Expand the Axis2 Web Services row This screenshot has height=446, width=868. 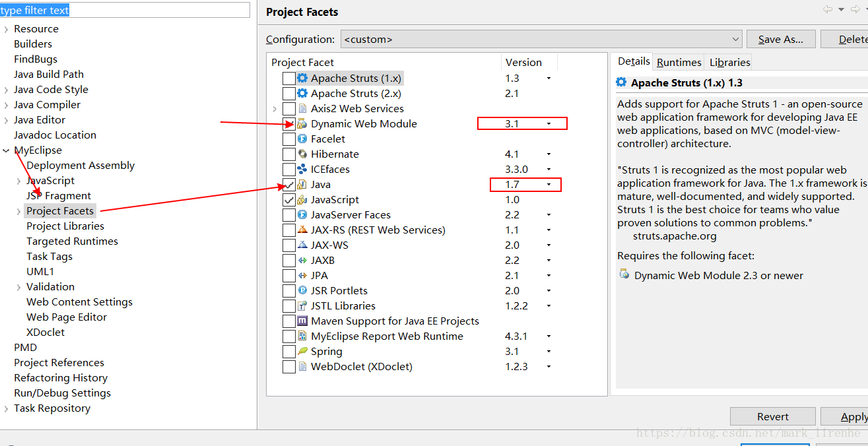[x=275, y=108]
